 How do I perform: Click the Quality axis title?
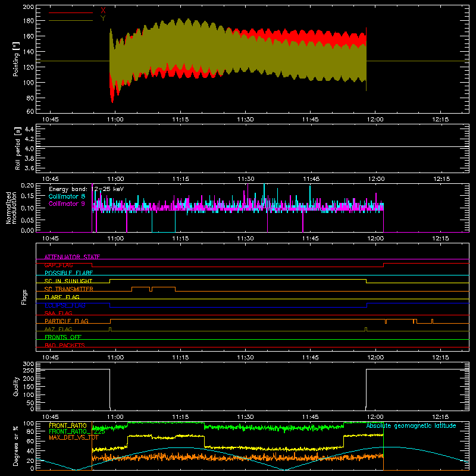16,386
